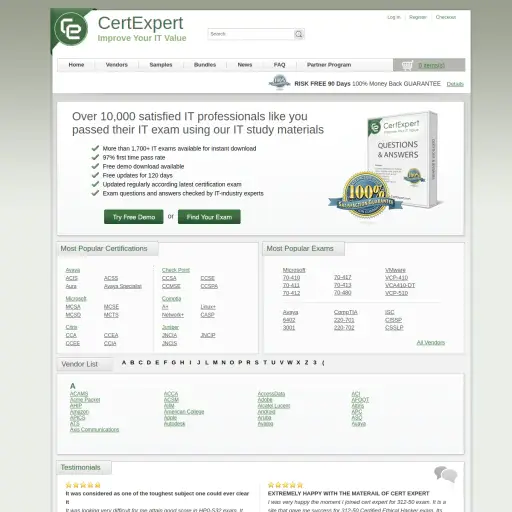Open the Adobe vendor link
The image size is (512, 512).
(265, 400)
